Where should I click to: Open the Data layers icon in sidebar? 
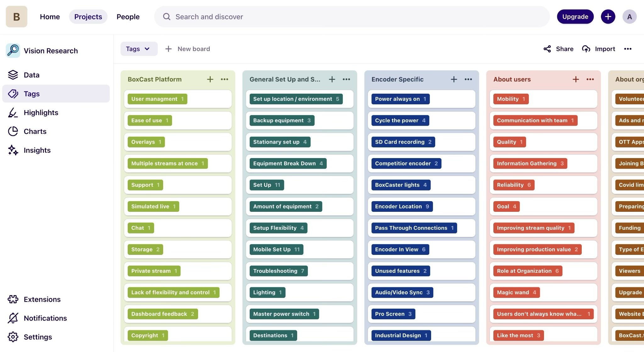(x=13, y=75)
